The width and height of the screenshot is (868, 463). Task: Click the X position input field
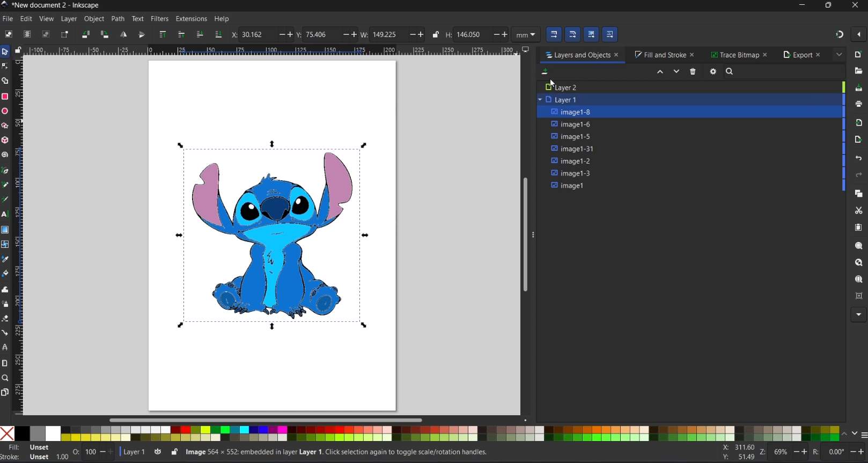[258, 35]
